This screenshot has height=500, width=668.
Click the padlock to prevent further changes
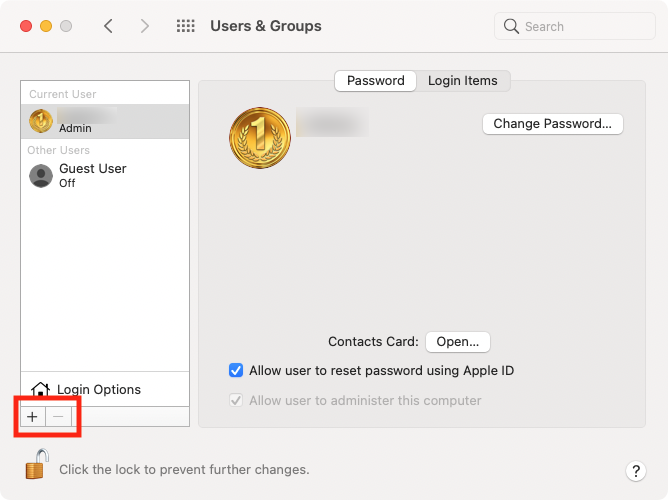pyautogui.click(x=37, y=464)
